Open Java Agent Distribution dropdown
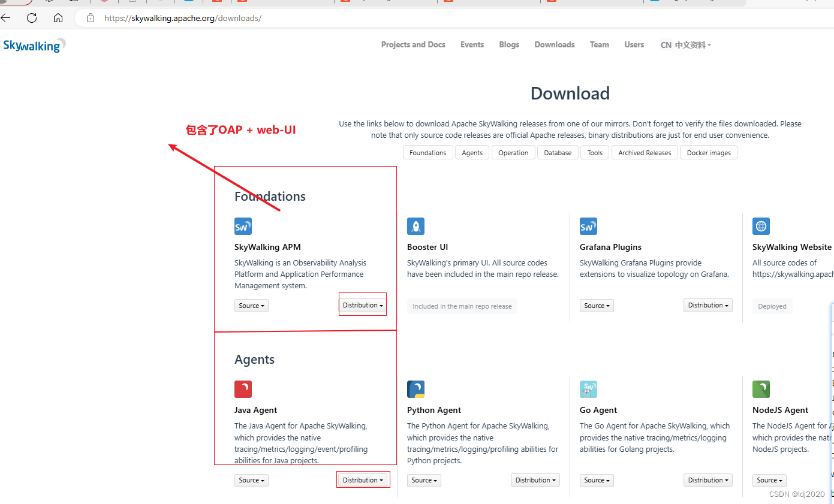Screen dimensions: 834x504 click(x=363, y=480)
